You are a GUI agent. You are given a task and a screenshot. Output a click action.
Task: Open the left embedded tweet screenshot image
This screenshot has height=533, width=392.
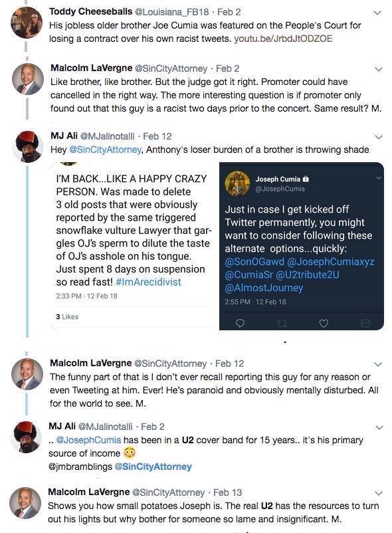pyautogui.click(x=132, y=246)
